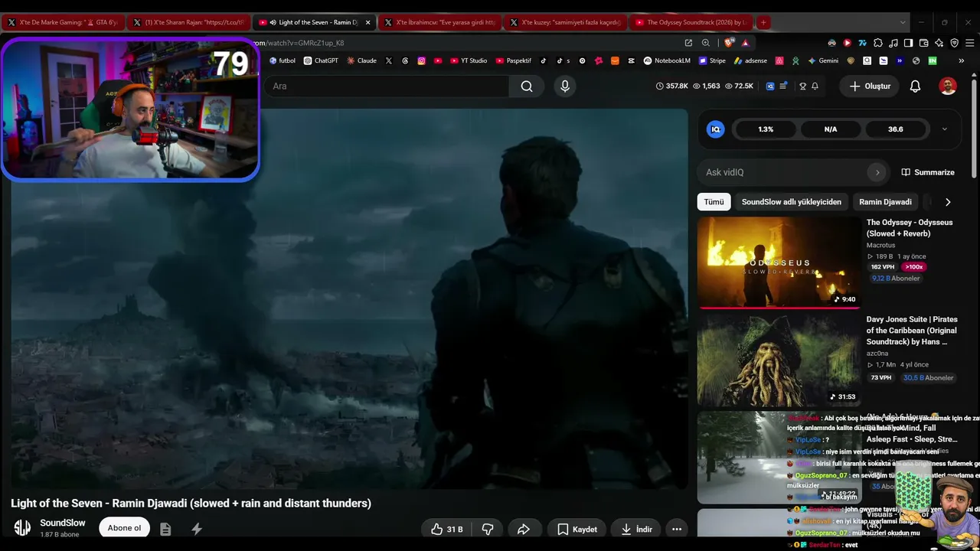Submit the Ask vidIQ arrow button

877,172
